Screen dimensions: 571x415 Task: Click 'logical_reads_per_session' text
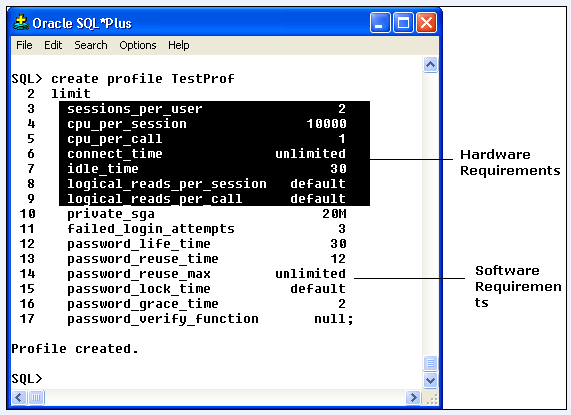[x=167, y=184]
